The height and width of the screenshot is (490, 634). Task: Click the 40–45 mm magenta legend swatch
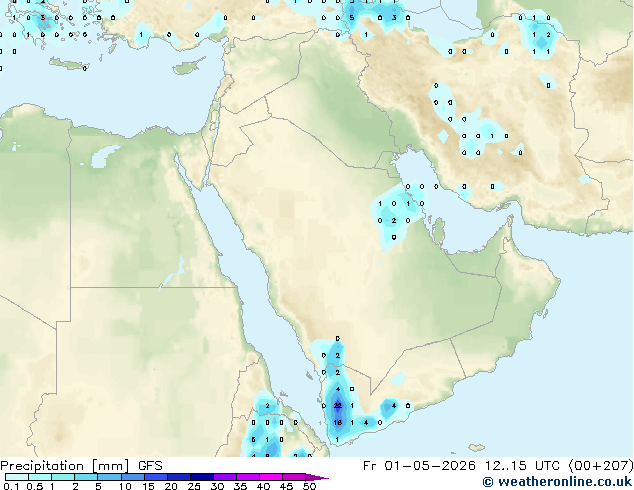(271, 477)
